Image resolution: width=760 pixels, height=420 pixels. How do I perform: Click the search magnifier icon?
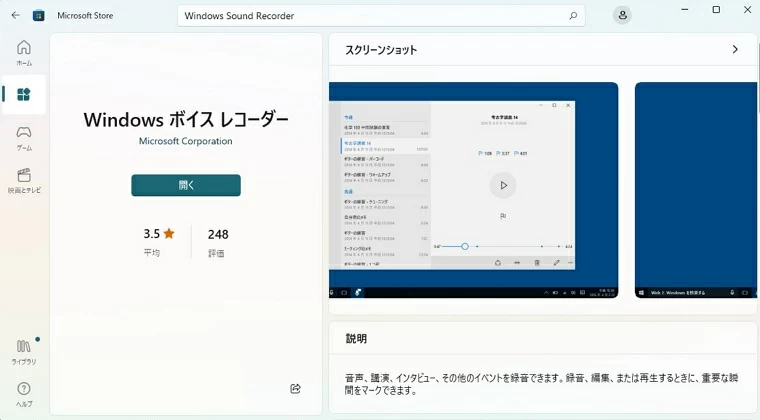click(x=573, y=16)
